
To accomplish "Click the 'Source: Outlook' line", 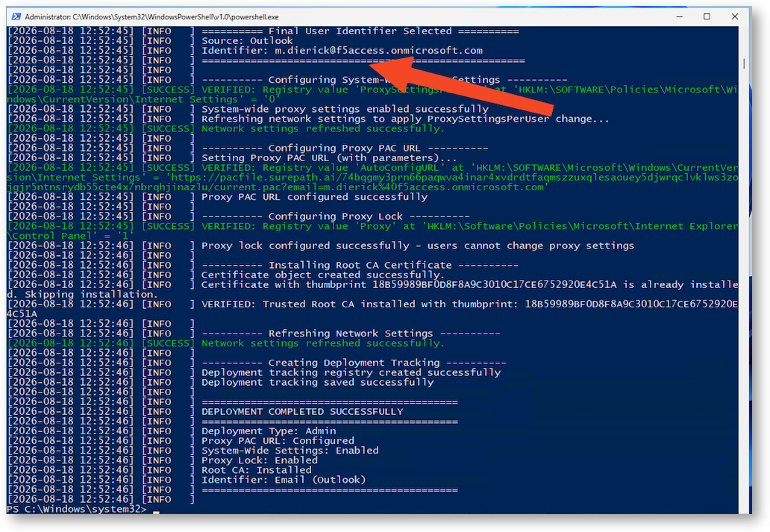I will [x=247, y=41].
